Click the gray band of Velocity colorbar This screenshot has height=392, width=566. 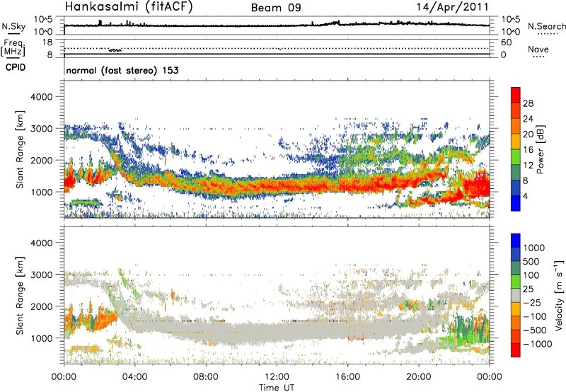point(516,295)
